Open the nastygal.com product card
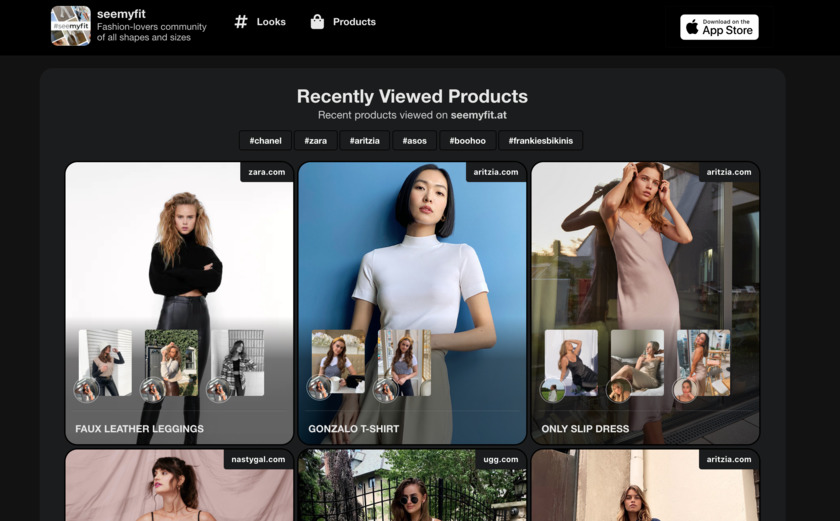840x521 pixels. point(179,485)
